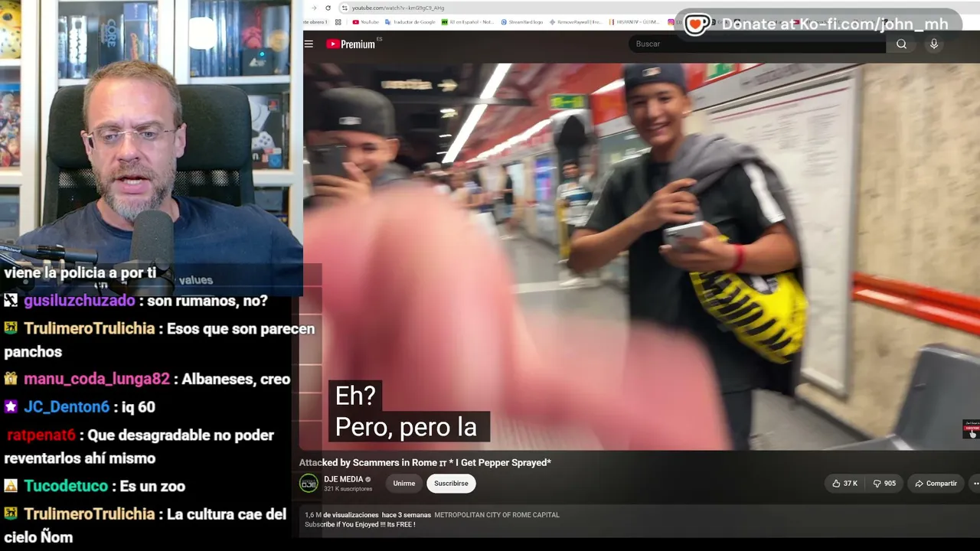This screenshot has height=551, width=980.
Task: Dislike the video showing 905
Action: (884, 483)
